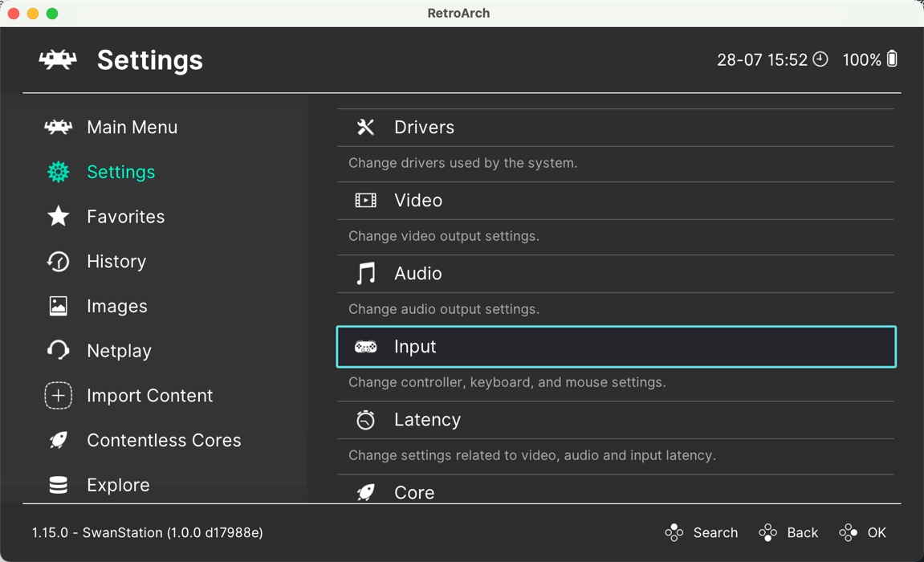Open Main Menu from the sidebar
The width and height of the screenshot is (924, 562).
tap(132, 126)
